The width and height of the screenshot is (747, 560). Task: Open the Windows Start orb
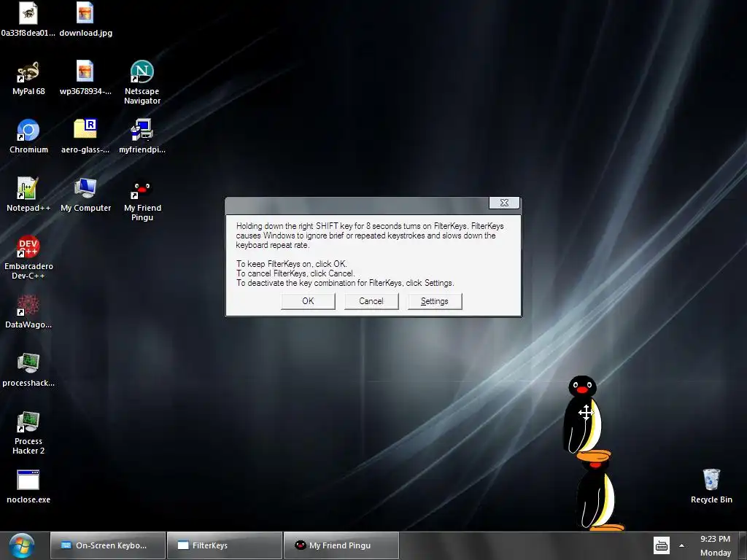22,545
